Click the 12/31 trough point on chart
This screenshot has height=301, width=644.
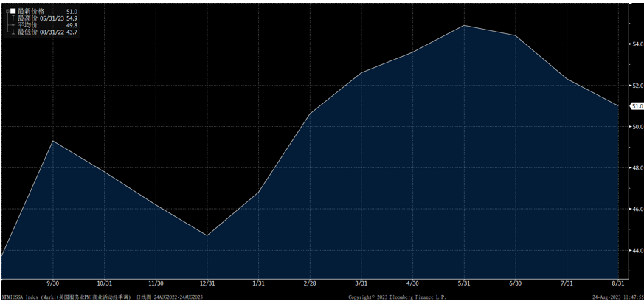[207, 235]
